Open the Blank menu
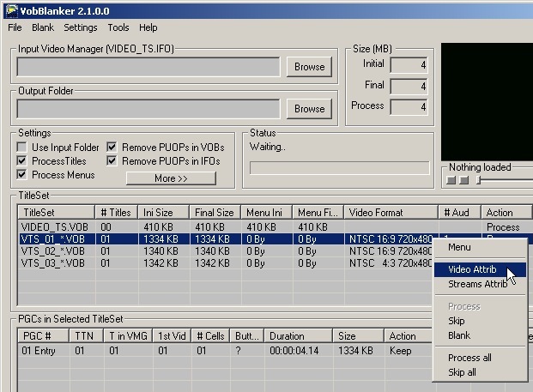The height and width of the screenshot is (392, 533). [43, 27]
